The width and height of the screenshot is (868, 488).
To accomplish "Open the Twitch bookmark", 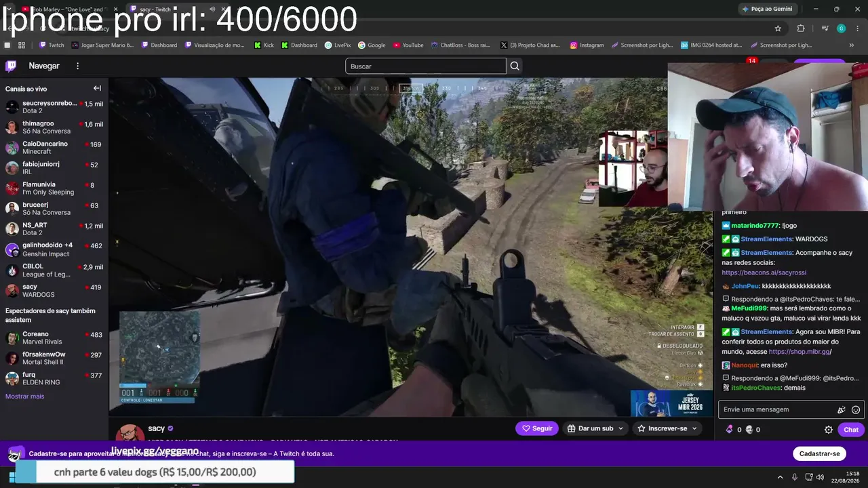I will pyautogui.click(x=52, y=45).
